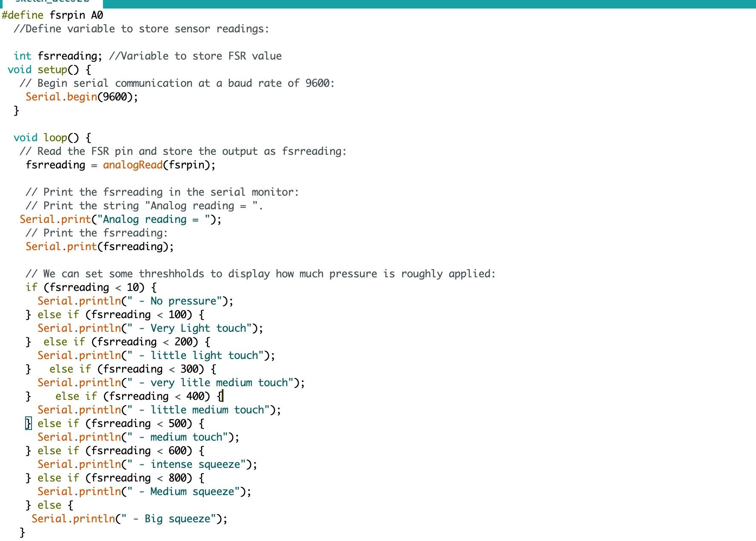
Task: Click the 'Begin serial communication' comment
Action: click(177, 83)
